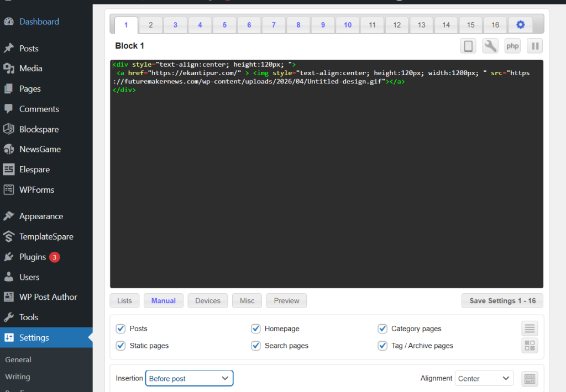This screenshot has height=392, width=566.
Task: Expand the Alignment dropdown
Action: pyautogui.click(x=484, y=378)
